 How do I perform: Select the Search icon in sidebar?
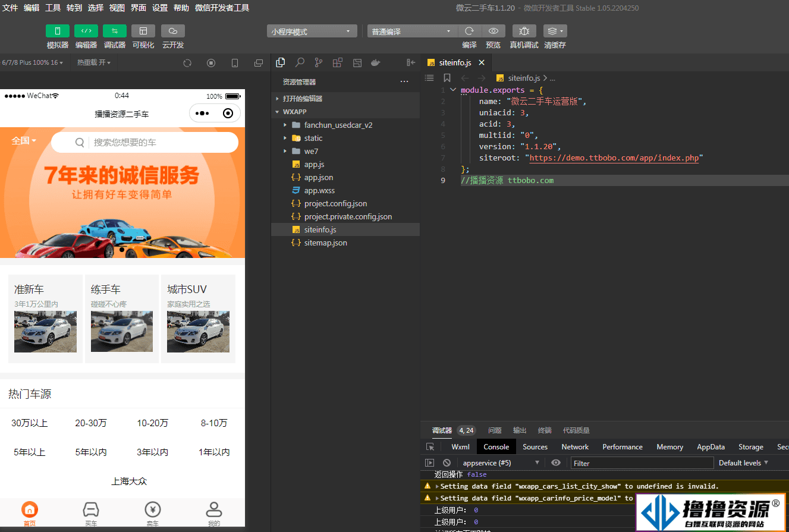300,62
